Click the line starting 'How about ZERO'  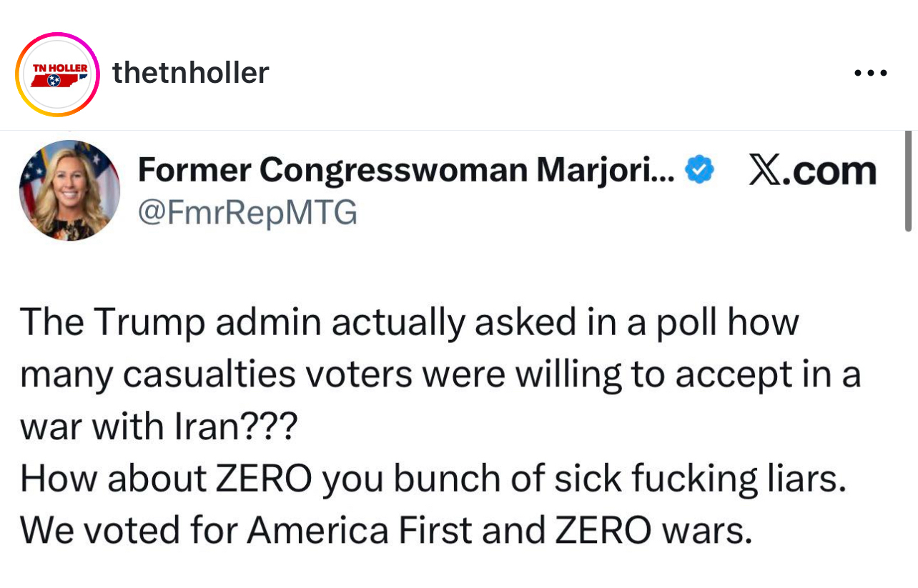pyautogui.click(x=432, y=479)
